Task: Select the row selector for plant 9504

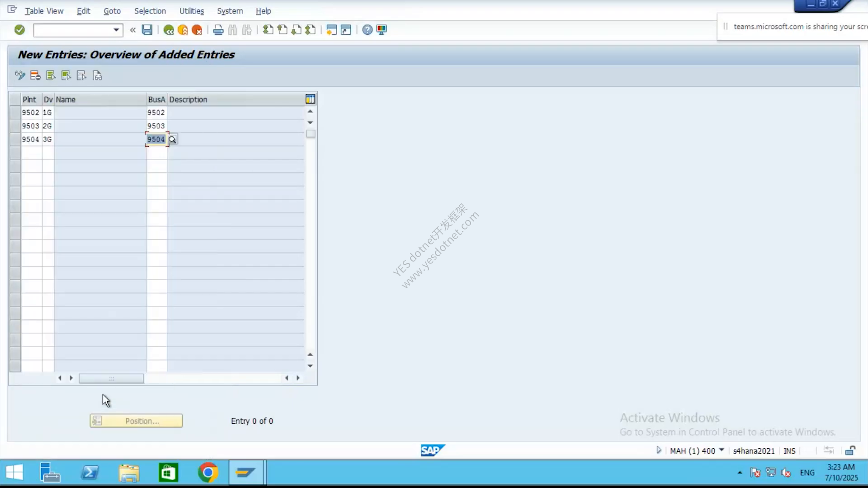Action: coord(15,139)
